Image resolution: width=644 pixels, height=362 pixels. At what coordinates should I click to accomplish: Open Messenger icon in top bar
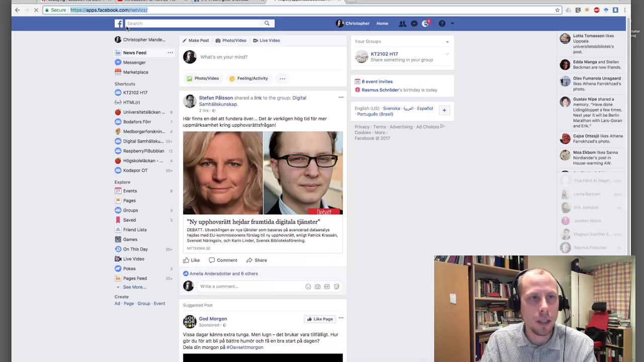(x=414, y=23)
